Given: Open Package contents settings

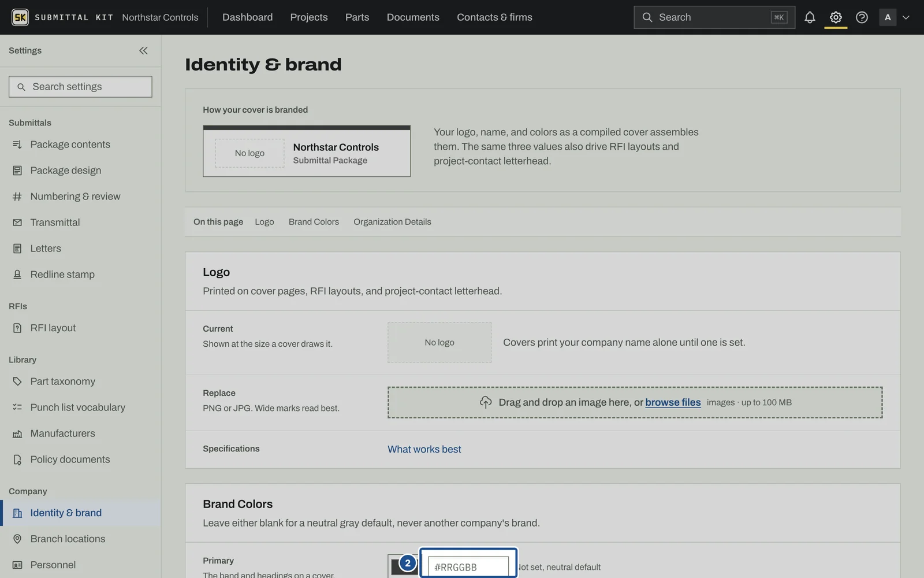Looking at the screenshot, I should (x=80, y=144).
